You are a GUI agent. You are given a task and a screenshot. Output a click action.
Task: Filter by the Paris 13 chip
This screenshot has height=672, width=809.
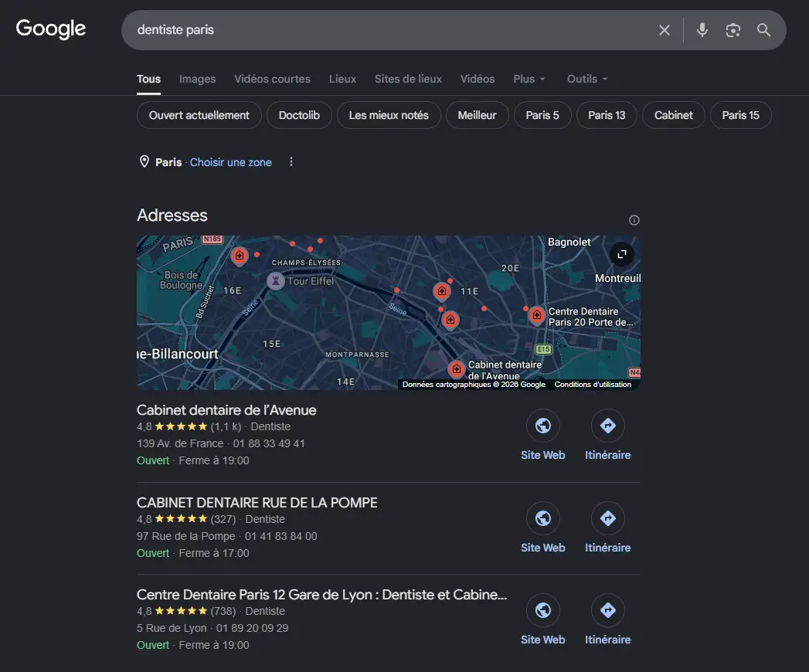[607, 115]
